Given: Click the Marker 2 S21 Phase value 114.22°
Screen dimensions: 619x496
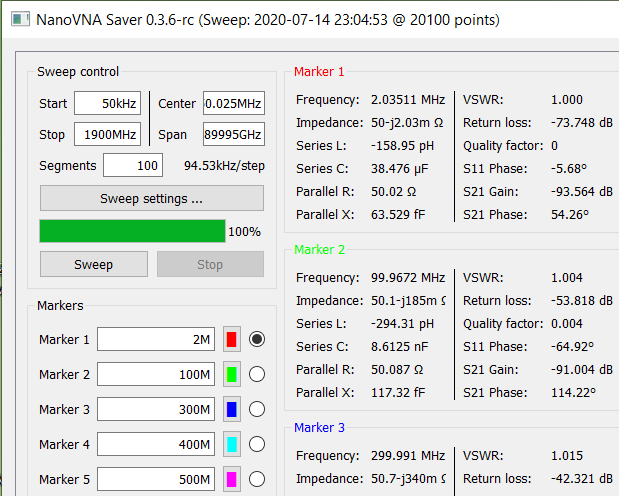Looking at the screenshot, I should pos(573,393).
